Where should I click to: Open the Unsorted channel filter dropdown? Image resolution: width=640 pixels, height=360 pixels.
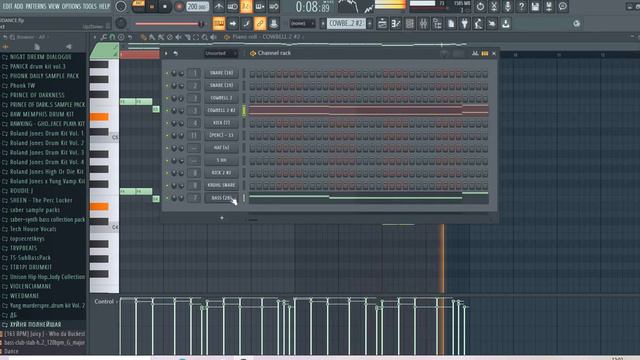(220, 53)
